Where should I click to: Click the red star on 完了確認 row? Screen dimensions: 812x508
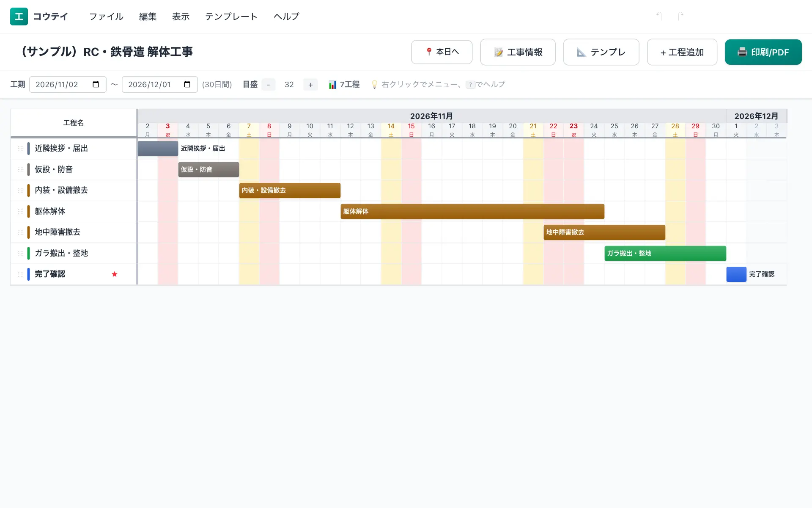click(x=115, y=274)
